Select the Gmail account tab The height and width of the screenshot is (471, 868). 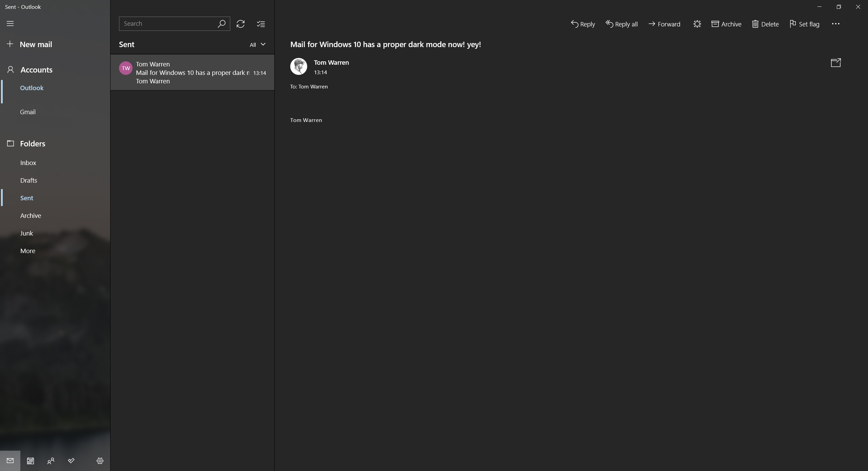click(28, 111)
